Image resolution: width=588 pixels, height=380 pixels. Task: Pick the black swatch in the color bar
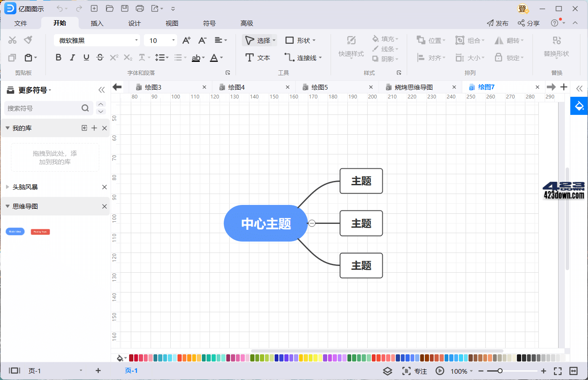[519, 358]
